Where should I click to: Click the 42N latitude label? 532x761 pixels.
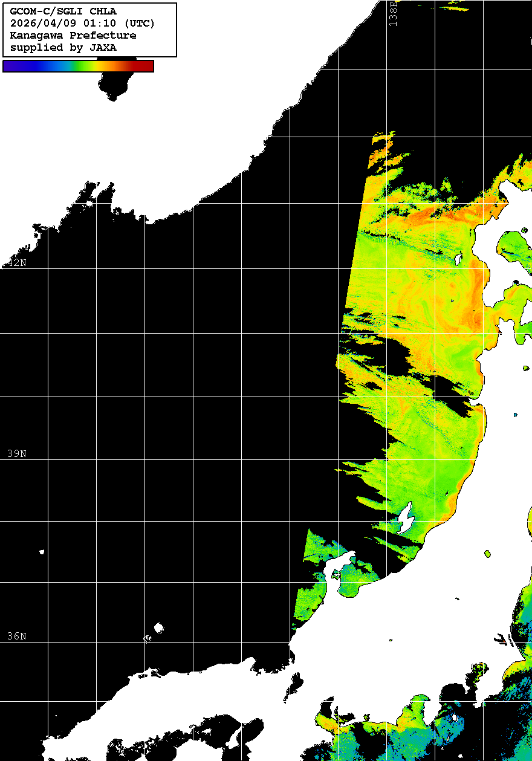17,263
